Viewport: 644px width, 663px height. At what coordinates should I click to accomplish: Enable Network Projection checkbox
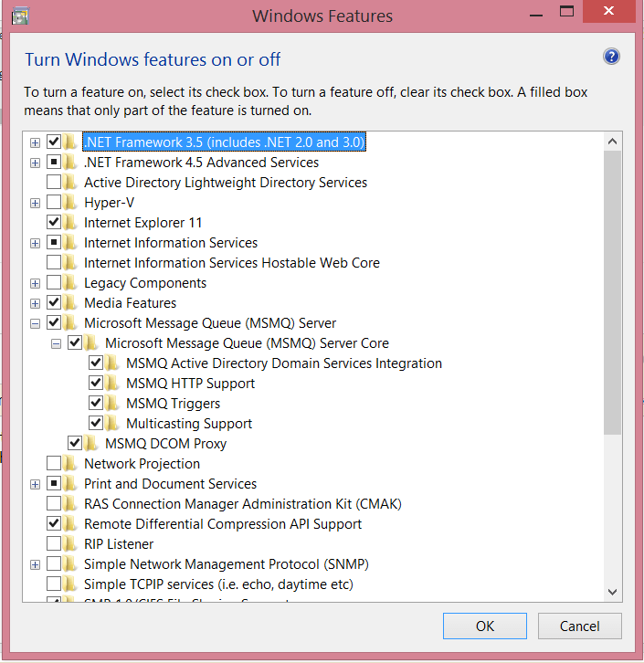[54, 463]
